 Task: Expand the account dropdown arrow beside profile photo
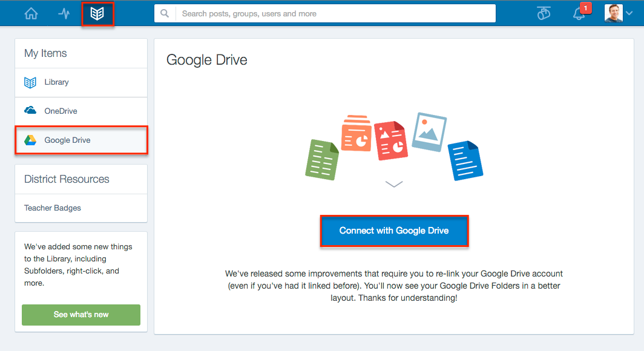point(629,13)
